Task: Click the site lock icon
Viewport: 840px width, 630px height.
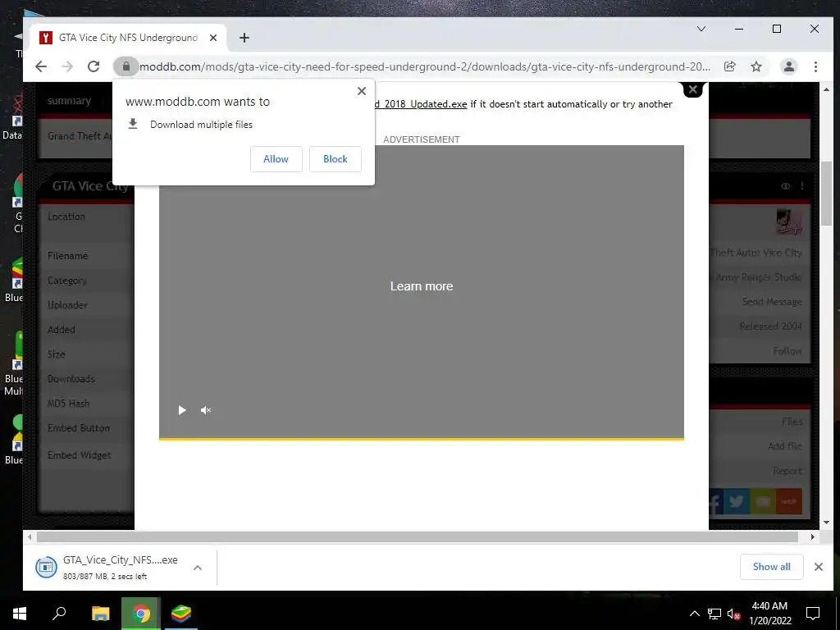Action: click(x=126, y=66)
